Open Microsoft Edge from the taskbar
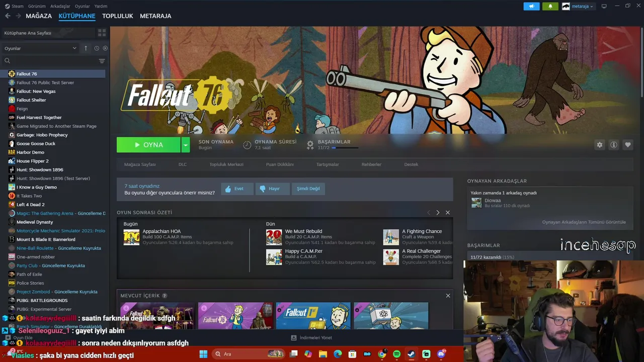The height and width of the screenshot is (362, 644). pos(338,354)
